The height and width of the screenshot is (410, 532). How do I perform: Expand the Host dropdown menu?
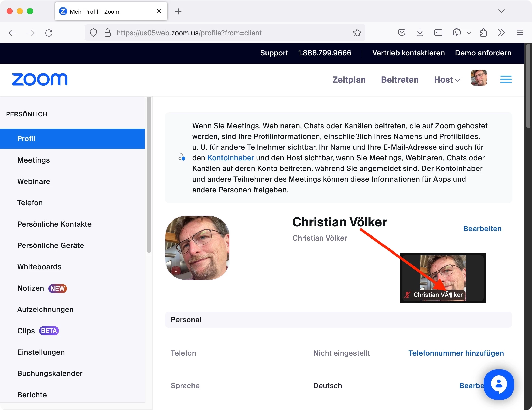pos(447,80)
